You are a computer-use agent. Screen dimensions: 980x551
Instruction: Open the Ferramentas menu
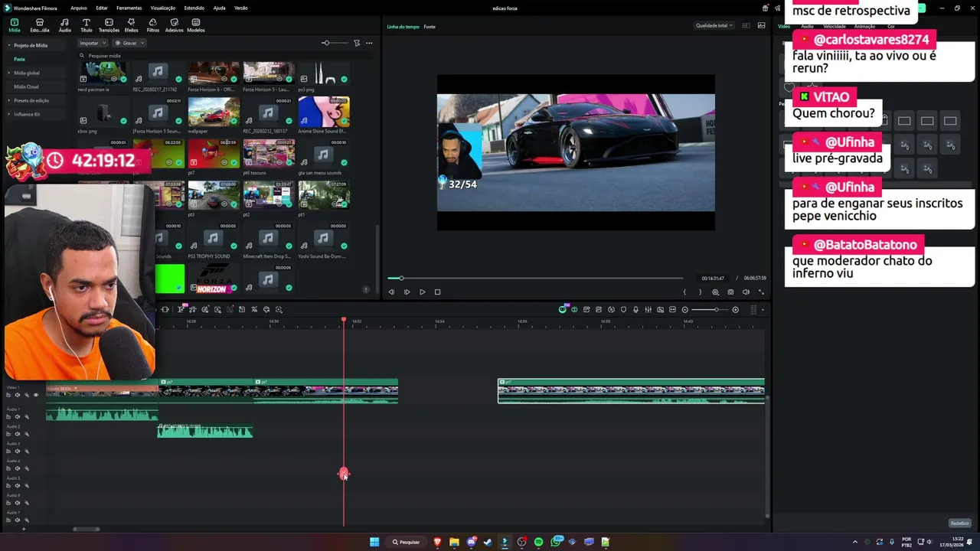129,8
